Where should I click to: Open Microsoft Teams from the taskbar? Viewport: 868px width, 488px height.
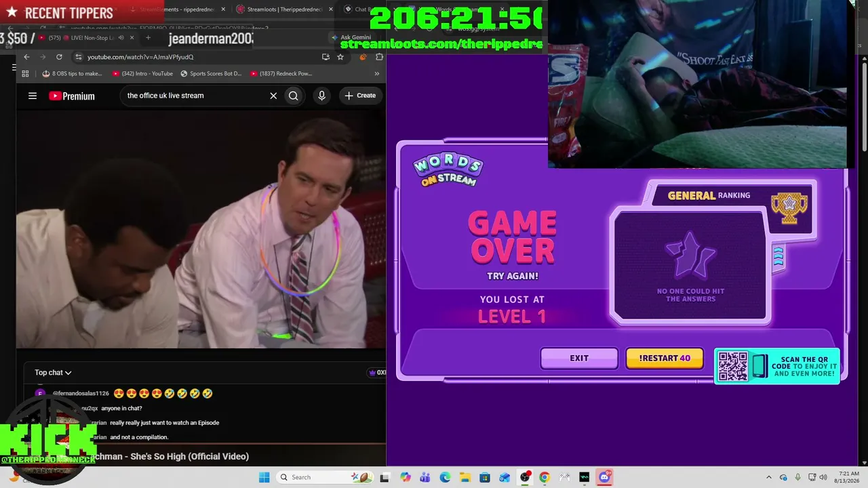click(x=425, y=477)
